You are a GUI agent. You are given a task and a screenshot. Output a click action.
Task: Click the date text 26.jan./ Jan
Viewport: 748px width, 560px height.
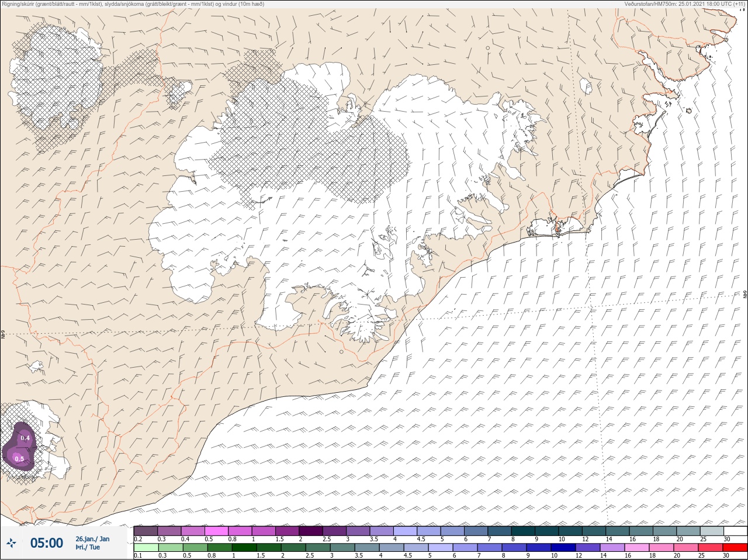(x=92, y=539)
